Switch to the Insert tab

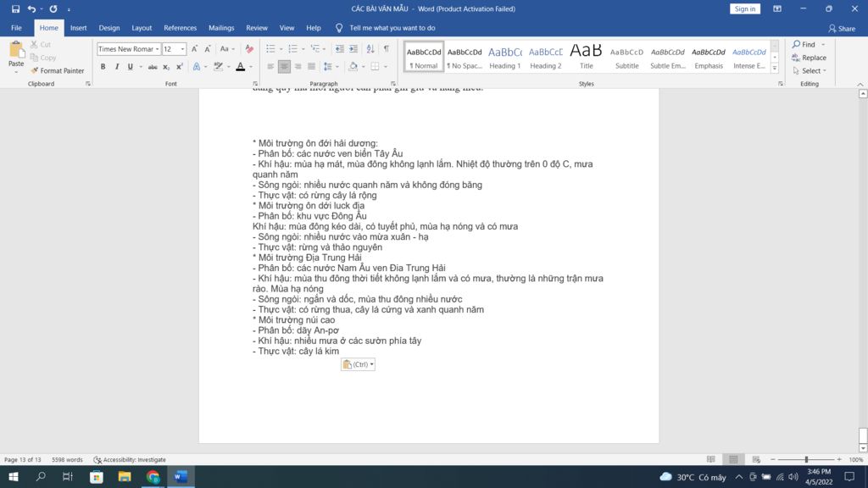(79, 28)
